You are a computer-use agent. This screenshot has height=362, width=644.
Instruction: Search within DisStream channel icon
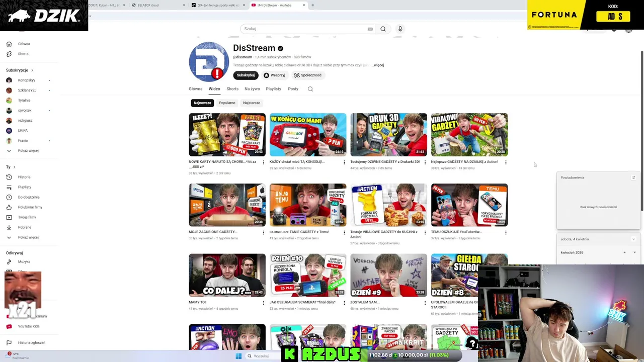click(x=310, y=89)
